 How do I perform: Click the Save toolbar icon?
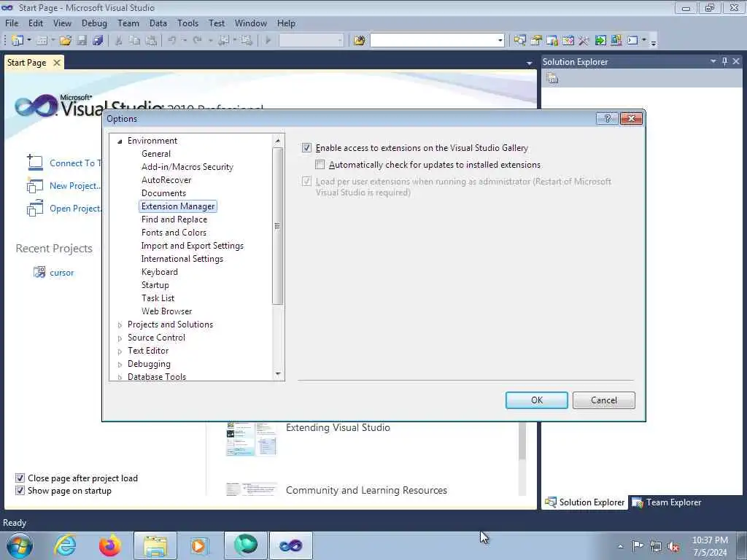pos(82,41)
